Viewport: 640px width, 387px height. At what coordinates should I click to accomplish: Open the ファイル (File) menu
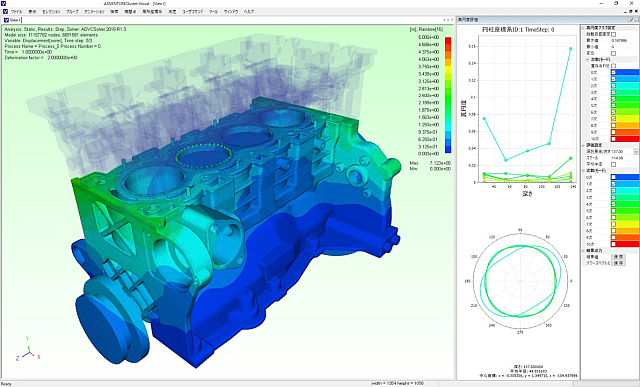tap(16, 12)
